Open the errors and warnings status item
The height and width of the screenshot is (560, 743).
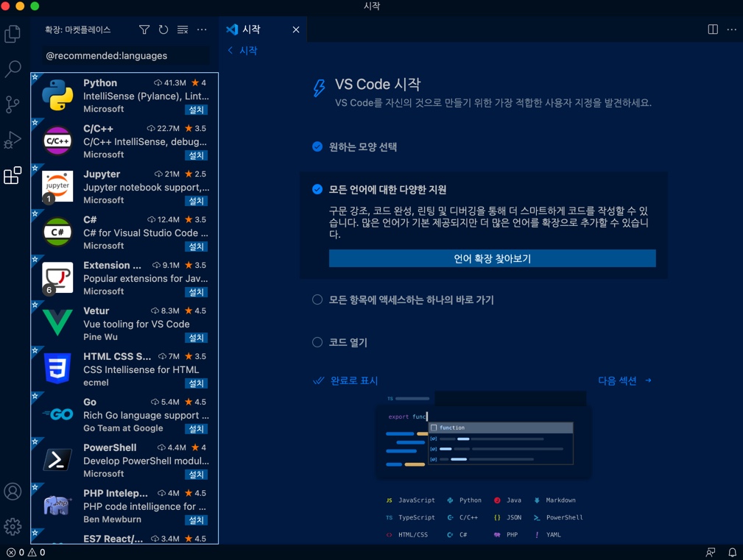[x=26, y=553]
